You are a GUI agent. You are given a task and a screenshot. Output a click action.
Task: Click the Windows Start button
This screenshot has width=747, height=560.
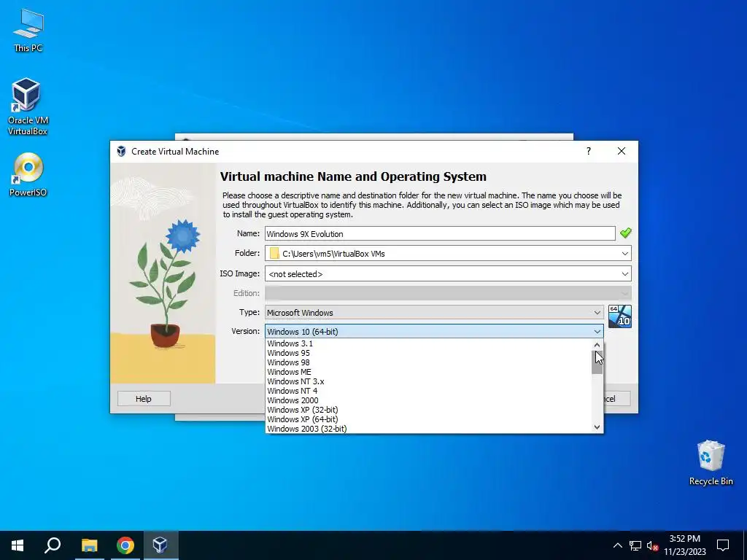(18, 545)
